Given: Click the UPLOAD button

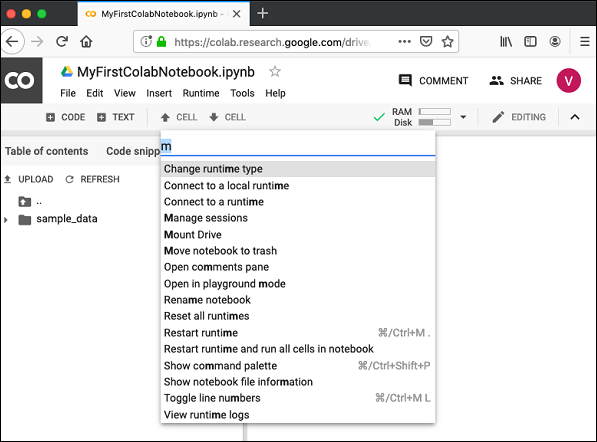Looking at the screenshot, I should pos(29,179).
